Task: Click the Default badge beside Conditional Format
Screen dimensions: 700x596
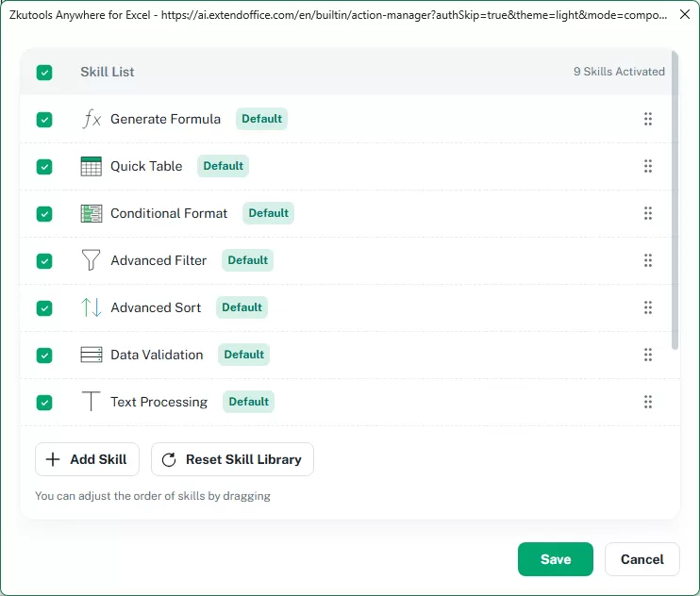Action: pos(268,213)
